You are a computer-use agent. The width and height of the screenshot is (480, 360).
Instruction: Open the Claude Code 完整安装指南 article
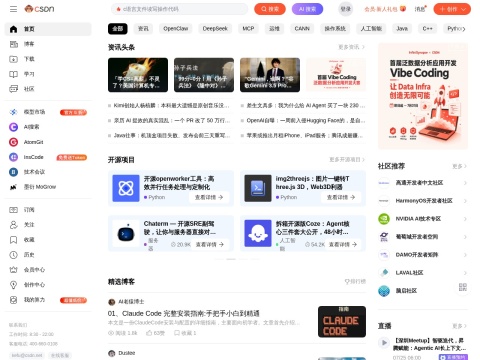tap(184, 313)
